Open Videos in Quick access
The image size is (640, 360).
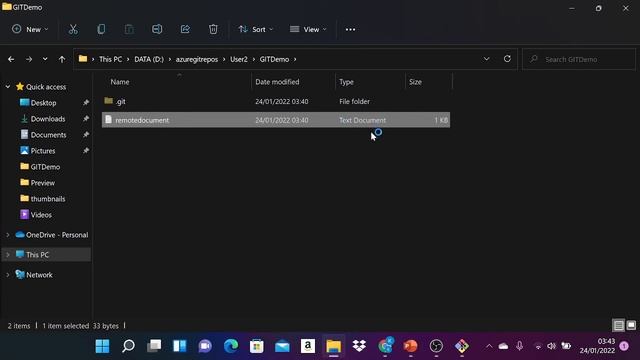[41, 215]
